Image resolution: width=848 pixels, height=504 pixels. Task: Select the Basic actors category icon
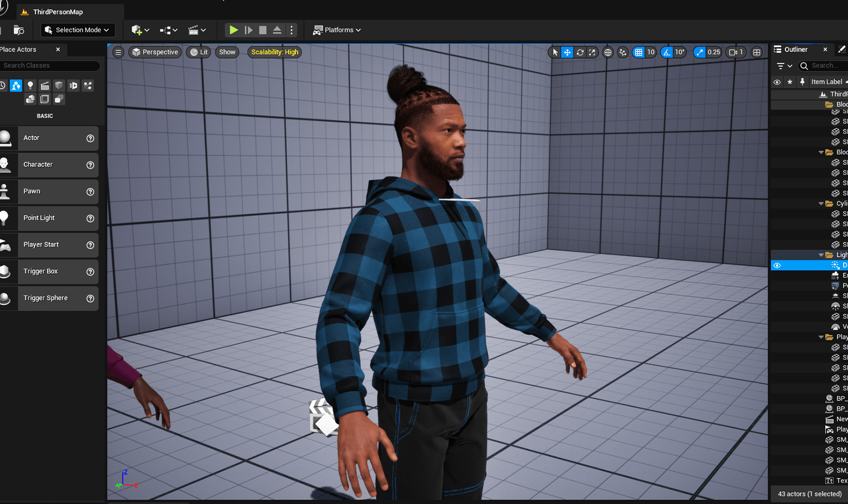point(16,85)
